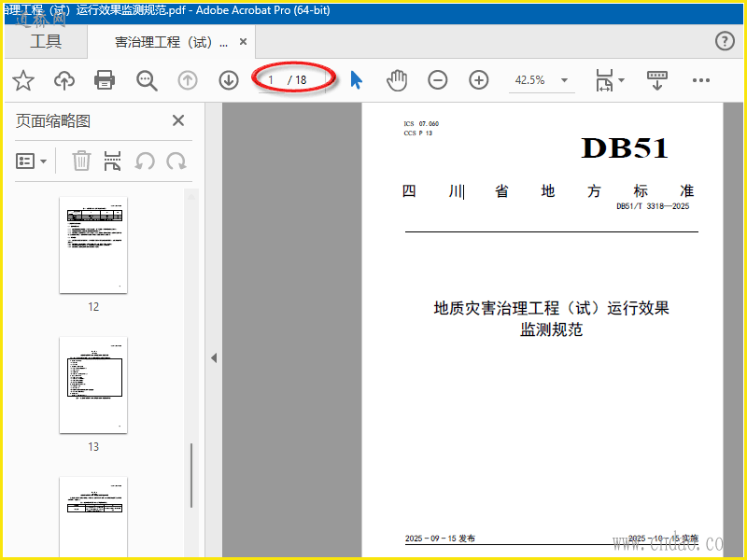The height and width of the screenshot is (560, 747).
Task: Click the page thumbnail extract/print pages icon
Action: point(112,161)
